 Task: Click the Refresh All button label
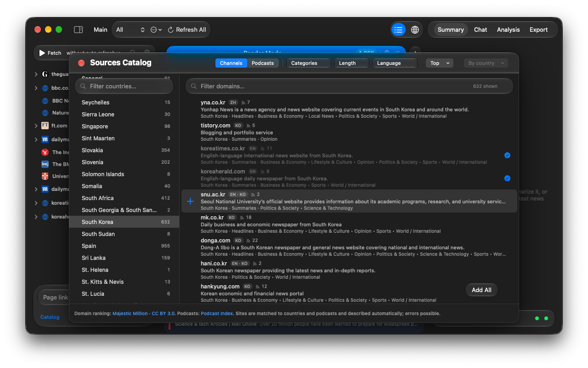[x=191, y=29]
